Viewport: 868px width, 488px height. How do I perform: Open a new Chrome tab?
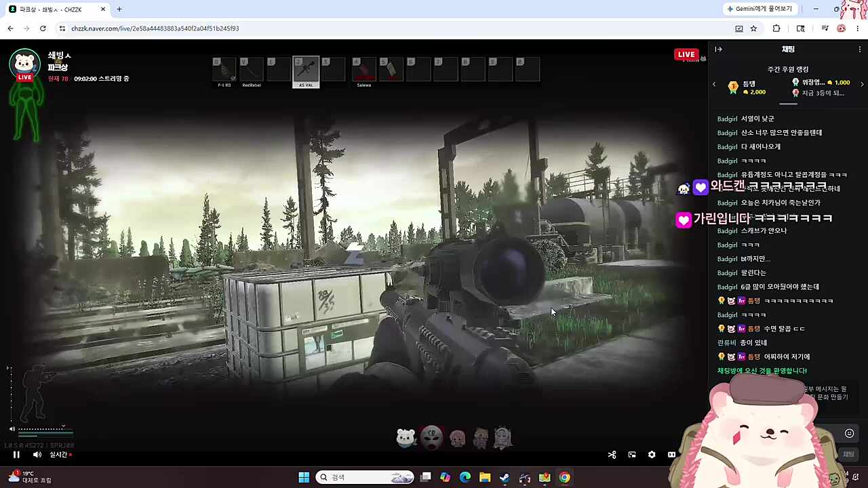(119, 9)
